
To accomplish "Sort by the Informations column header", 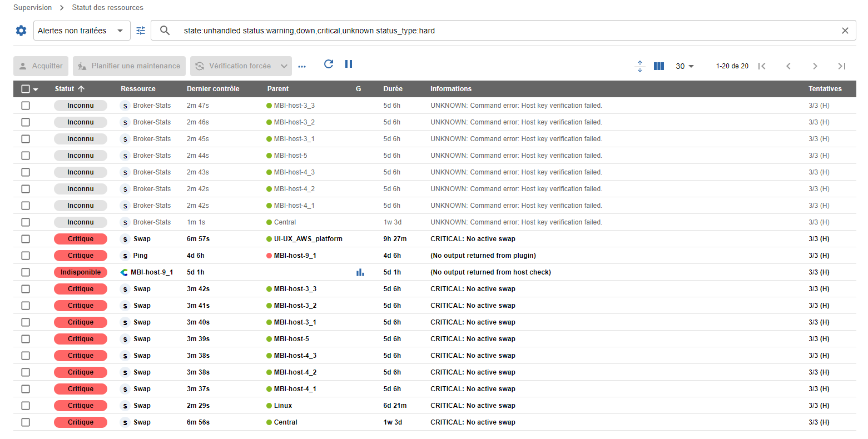I will click(x=451, y=89).
